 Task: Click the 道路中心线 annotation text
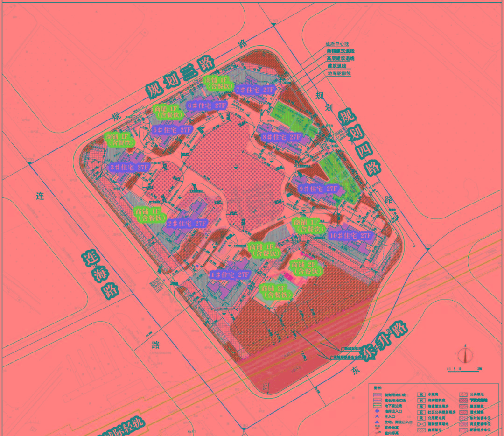[x=337, y=44]
